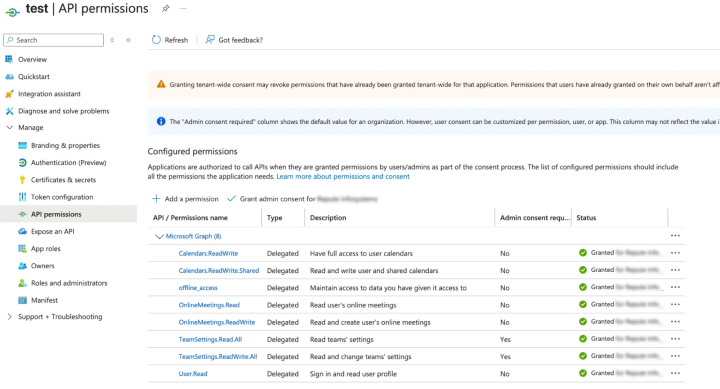
Task: Open OnlineMeetings.Read permission link
Action: coord(209,305)
